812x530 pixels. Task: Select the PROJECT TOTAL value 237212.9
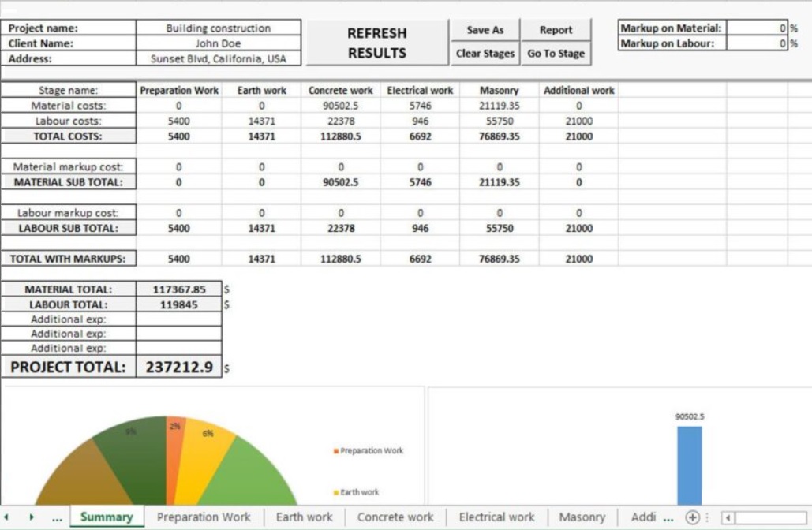point(178,367)
